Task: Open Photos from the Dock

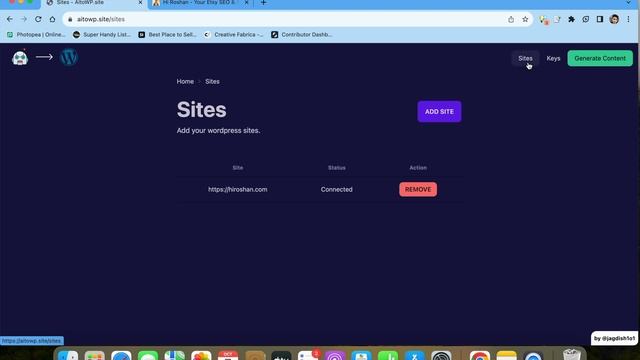Action: 201,356
